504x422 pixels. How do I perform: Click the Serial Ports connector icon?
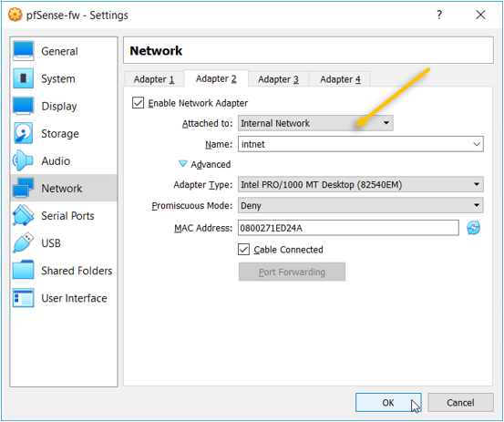(x=23, y=215)
